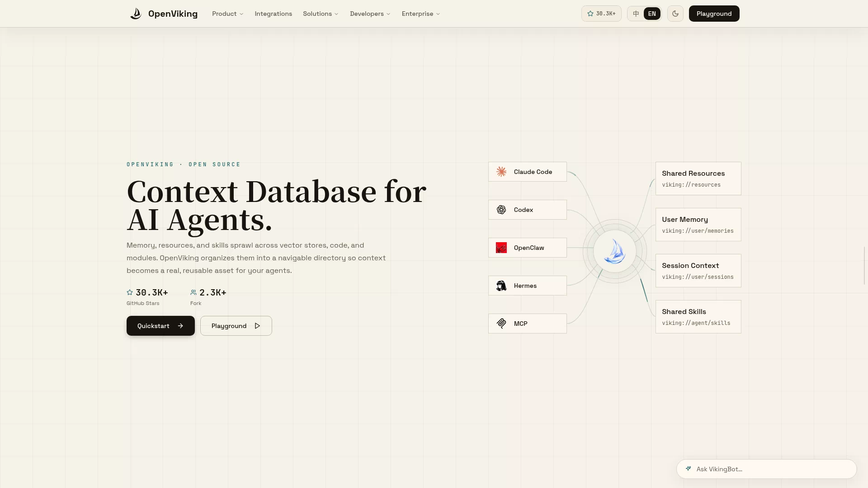Click the Claude Code starburst icon
868x488 pixels.
coord(501,172)
